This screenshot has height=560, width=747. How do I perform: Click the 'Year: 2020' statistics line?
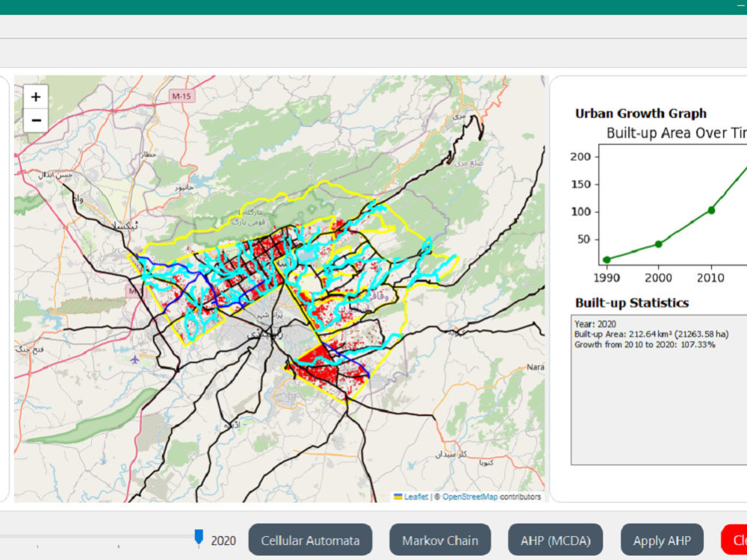(x=595, y=324)
